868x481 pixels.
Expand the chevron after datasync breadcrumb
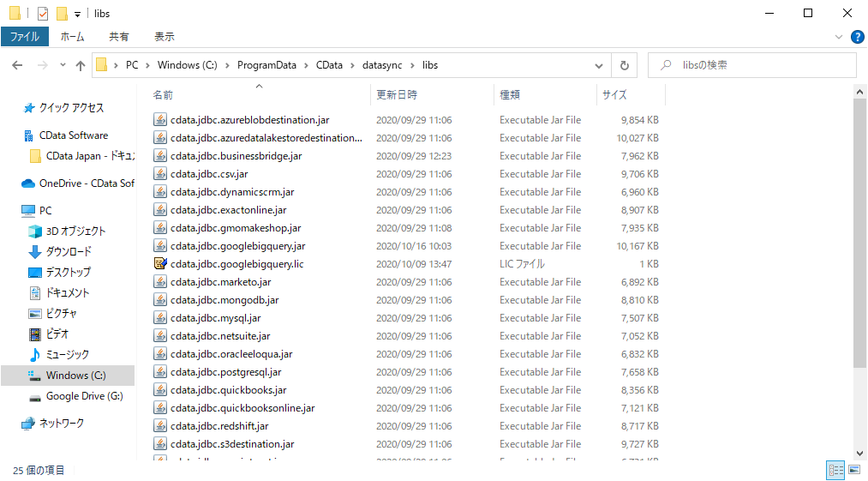(412, 65)
